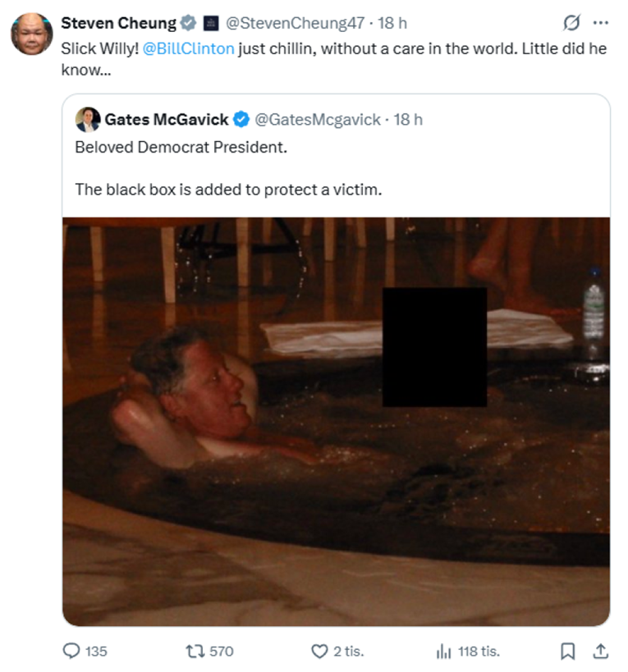Like the tweet using the heart icon
Screen dimensions: 628x672
[319, 651]
